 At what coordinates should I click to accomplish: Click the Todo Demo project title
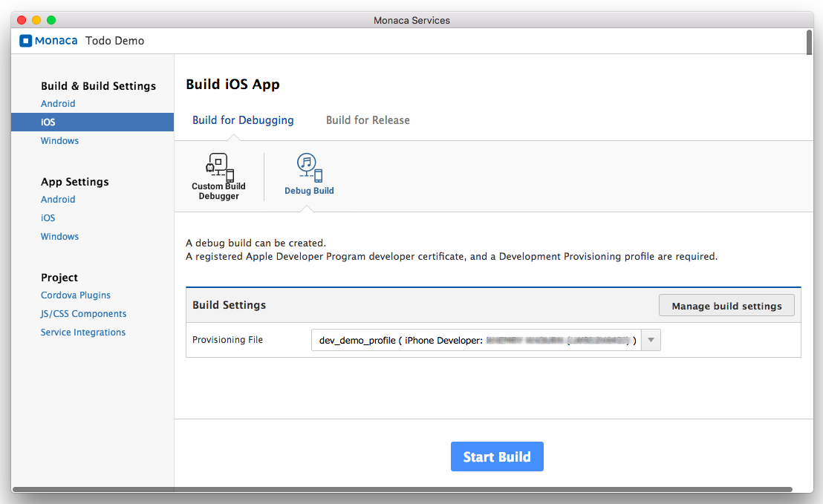click(x=115, y=41)
